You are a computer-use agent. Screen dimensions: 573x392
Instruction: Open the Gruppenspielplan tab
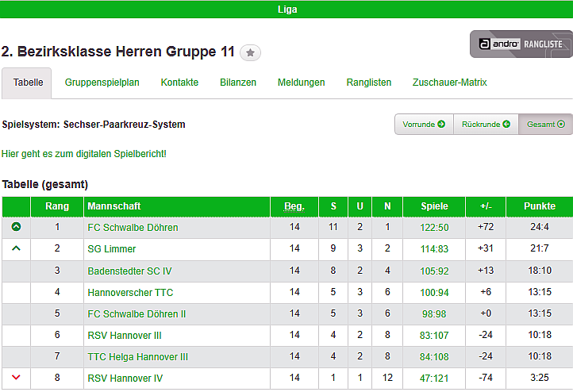click(x=102, y=83)
